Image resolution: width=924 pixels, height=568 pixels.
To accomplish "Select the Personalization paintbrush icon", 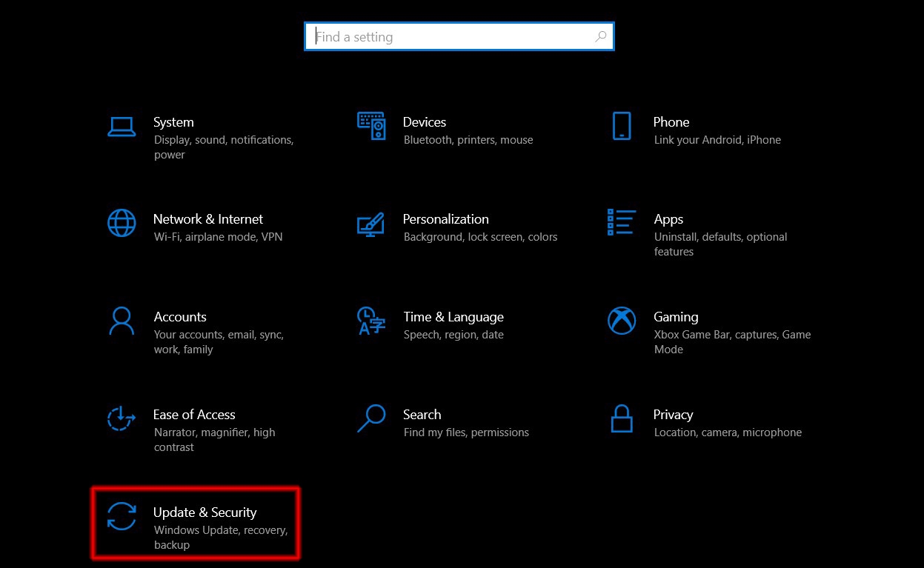I will [x=371, y=224].
